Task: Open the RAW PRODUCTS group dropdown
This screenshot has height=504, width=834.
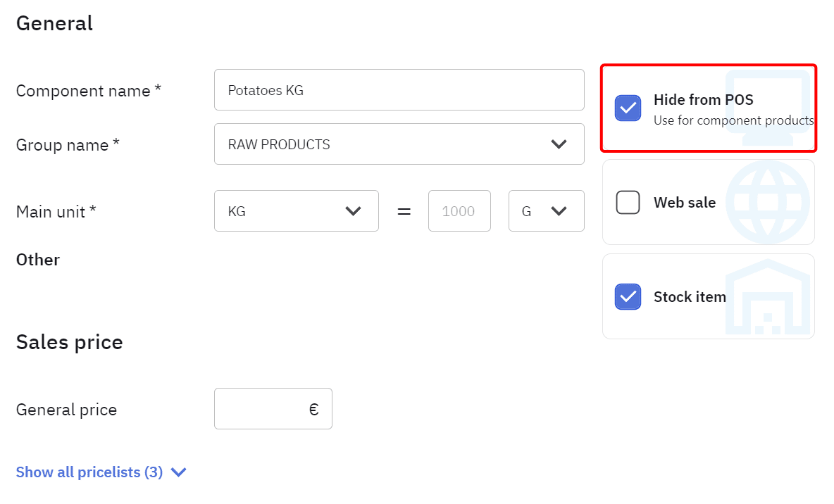Action: pos(399,144)
